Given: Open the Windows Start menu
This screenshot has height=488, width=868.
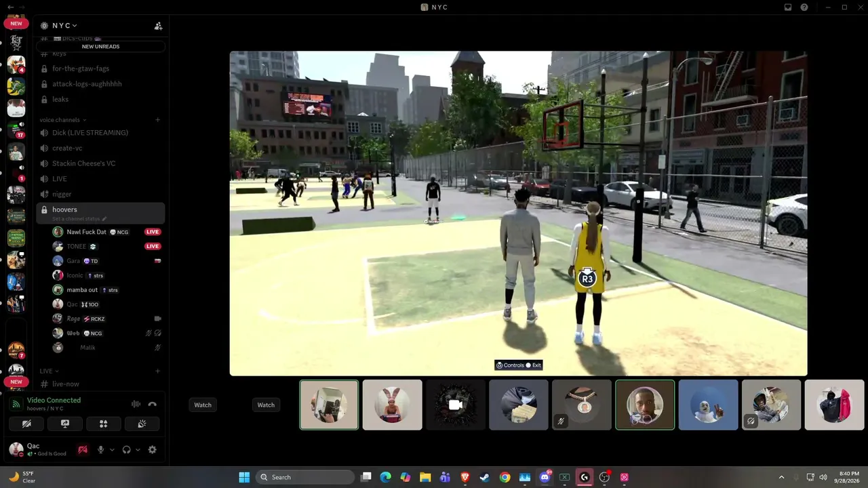Looking at the screenshot, I should [244, 477].
